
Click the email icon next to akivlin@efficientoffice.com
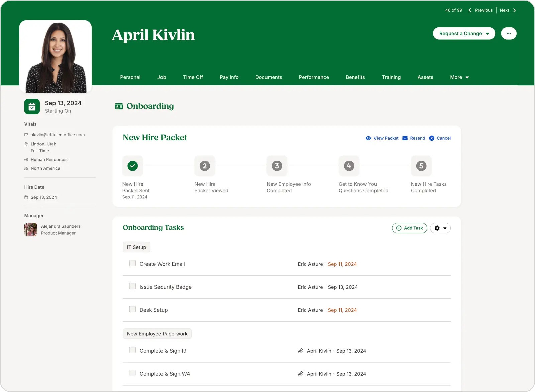point(26,135)
